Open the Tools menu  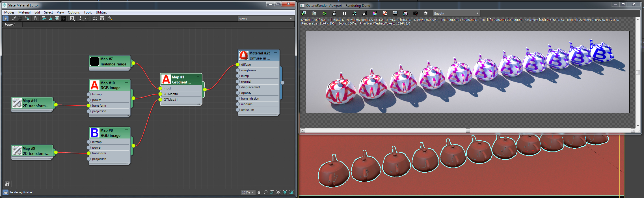click(x=88, y=12)
